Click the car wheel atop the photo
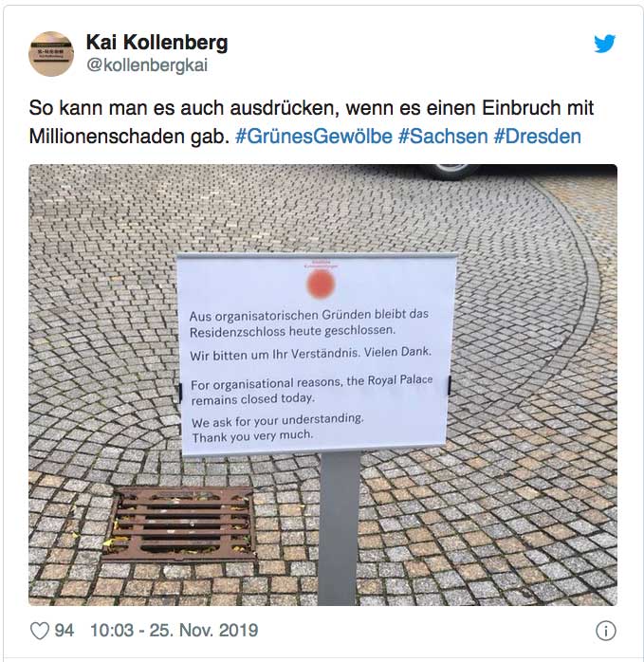Image resolution: width=644 pixels, height=662 pixels. 450,171
